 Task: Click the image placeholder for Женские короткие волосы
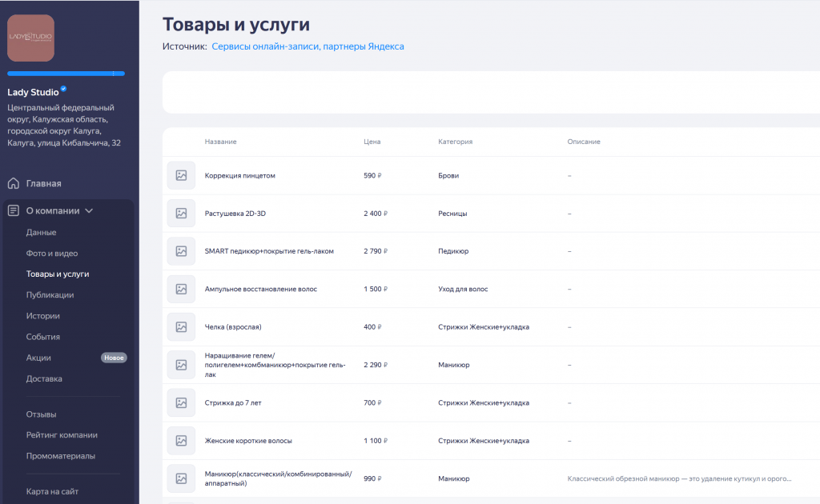(x=181, y=440)
